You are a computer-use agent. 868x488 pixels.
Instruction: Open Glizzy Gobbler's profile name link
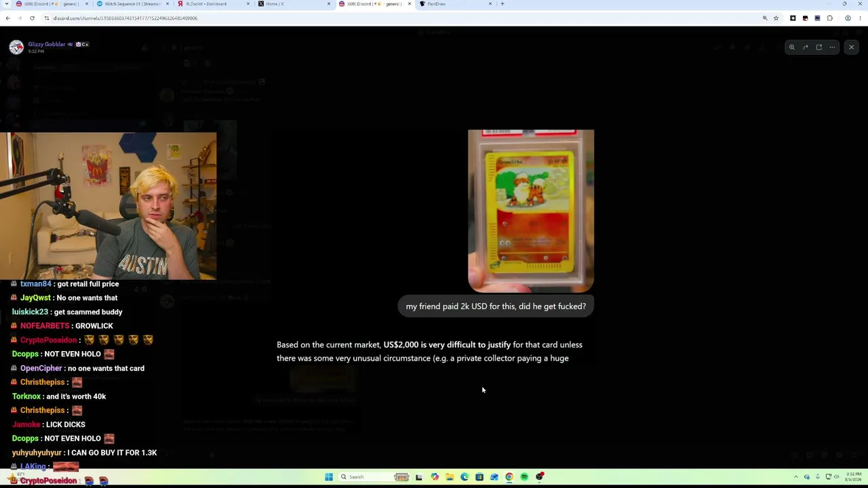(x=47, y=44)
